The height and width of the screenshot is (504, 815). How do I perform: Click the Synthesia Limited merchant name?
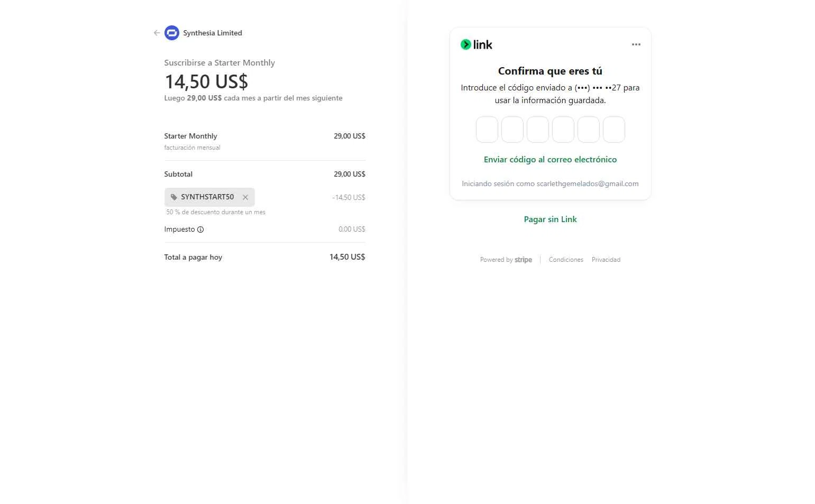tap(213, 33)
